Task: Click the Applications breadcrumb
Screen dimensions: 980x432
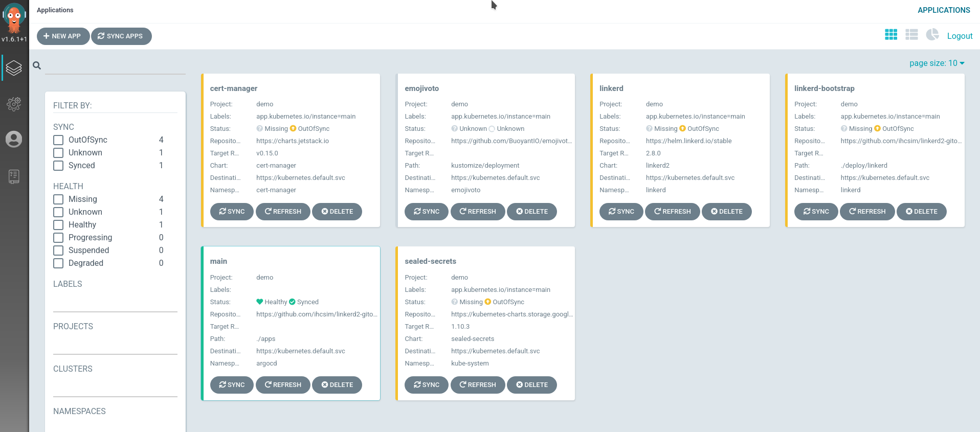Action: (x=55, y=10)
